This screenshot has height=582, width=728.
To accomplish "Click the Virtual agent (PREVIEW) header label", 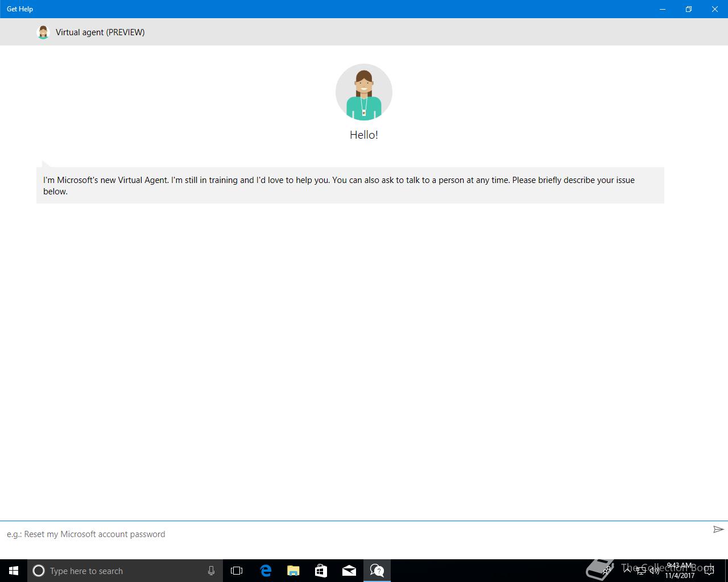I will coord(100,32).
